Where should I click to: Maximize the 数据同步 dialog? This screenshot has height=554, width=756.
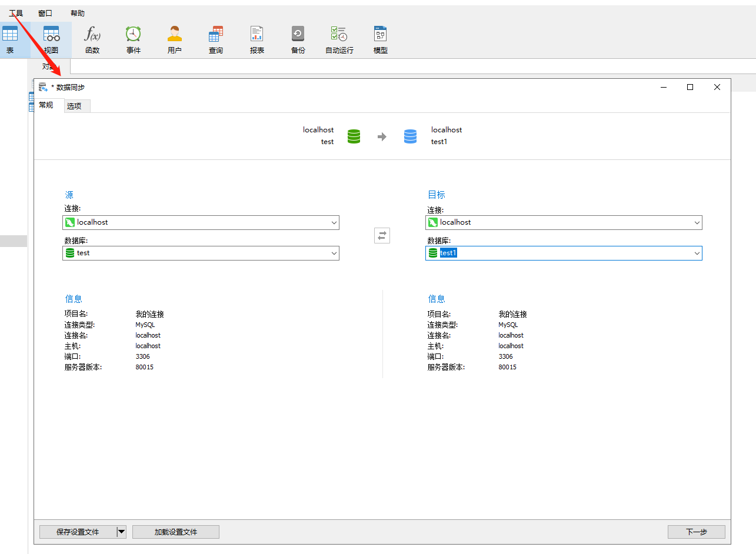coord(690,87)
